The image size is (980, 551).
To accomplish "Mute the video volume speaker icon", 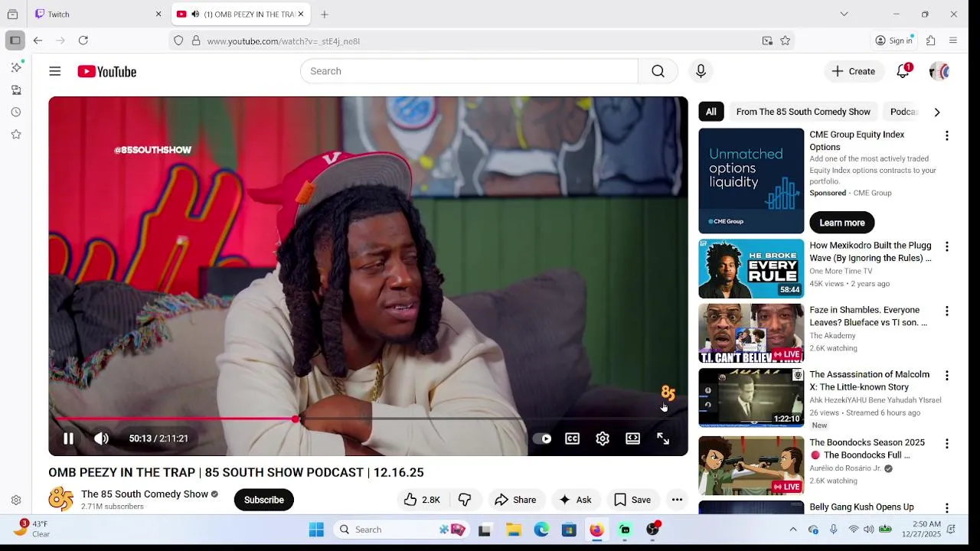I will (x=101, y=439).
